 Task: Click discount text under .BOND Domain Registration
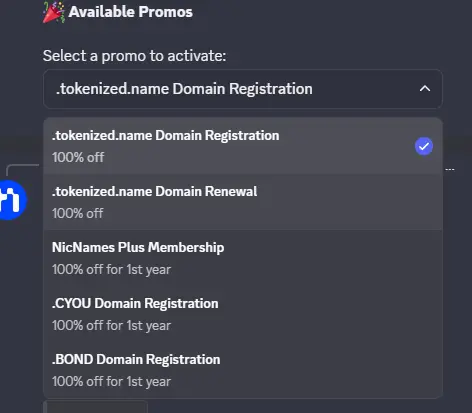click(x=111, y=381)
